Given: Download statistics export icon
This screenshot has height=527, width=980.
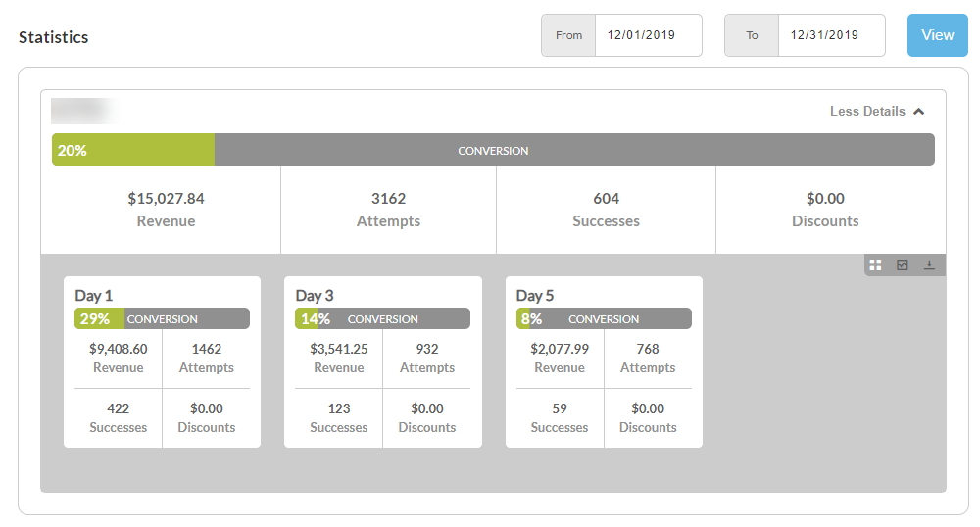Looking at the screenshot, I should [929, 265].
